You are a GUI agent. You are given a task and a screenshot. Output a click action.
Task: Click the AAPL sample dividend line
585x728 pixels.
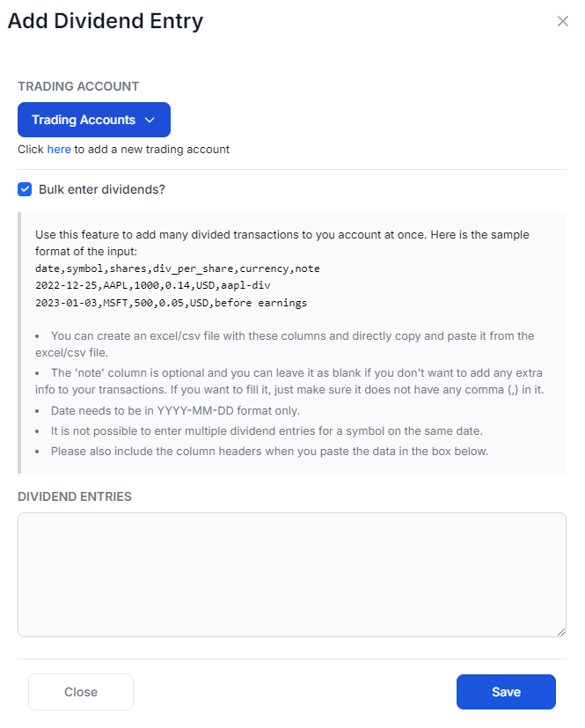(x=153, y=285)
